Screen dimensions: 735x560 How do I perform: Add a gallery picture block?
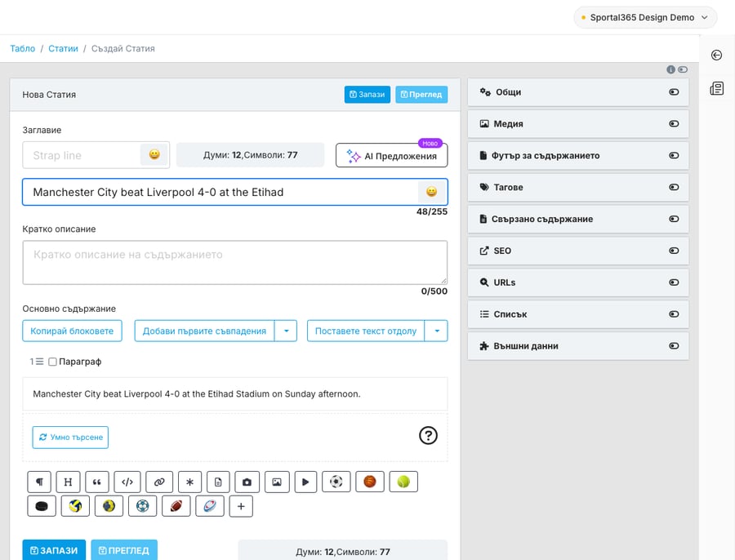pyautogui.click(x=277, y=482)
